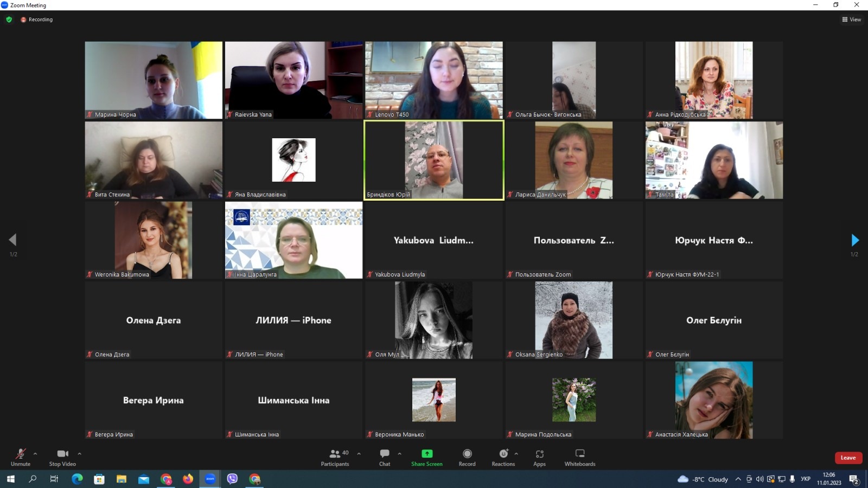Open the Participants panel
The image size is (868, 488).
coord(335,457)
